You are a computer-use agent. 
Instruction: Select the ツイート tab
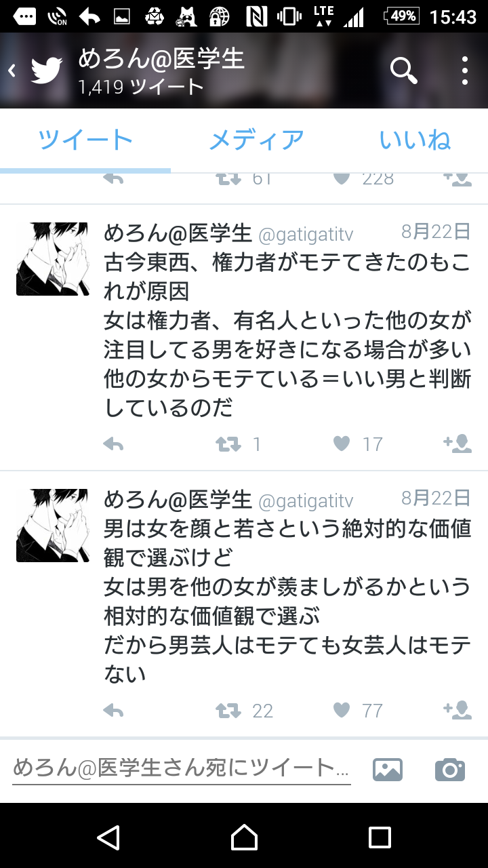[85, 140]
